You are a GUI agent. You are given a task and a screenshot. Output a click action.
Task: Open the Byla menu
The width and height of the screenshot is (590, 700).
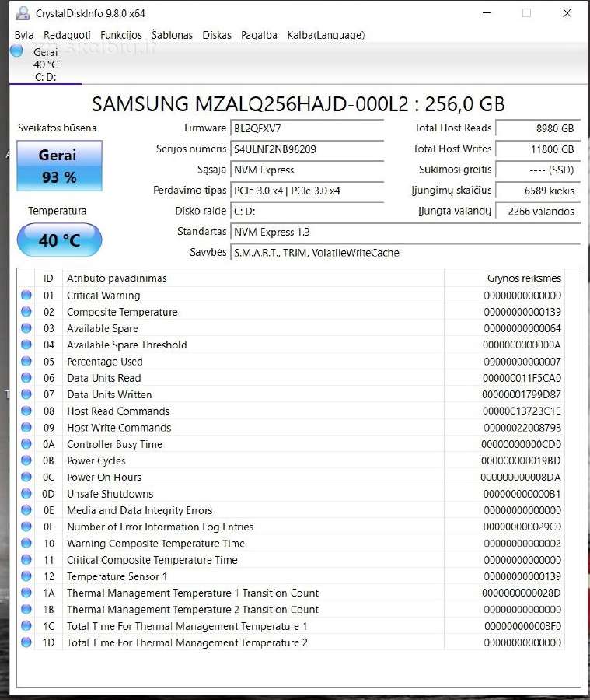(x=23, y=35)
